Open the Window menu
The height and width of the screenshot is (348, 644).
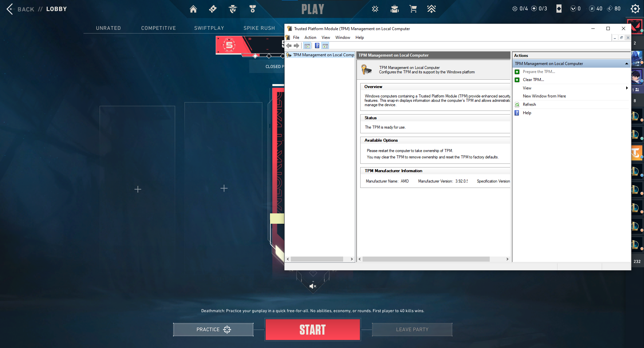point(342,38)
